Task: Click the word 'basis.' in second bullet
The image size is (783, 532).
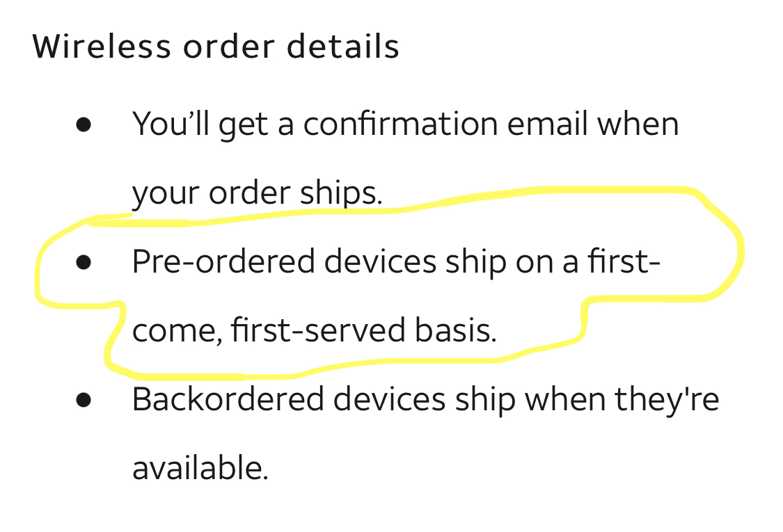Action: tap(456, 330)
